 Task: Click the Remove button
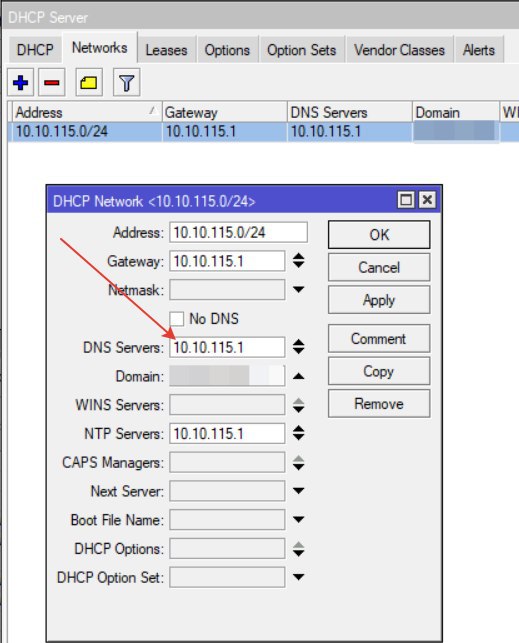pos(379,404)
